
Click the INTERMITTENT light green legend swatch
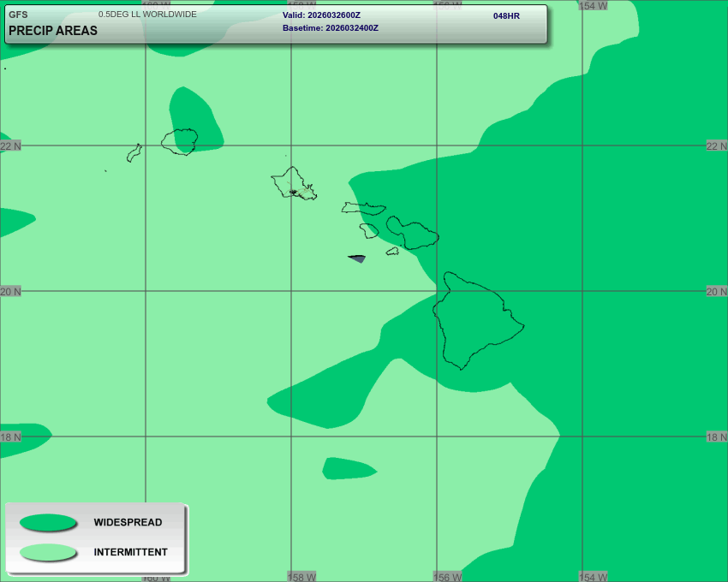point(48,552)
